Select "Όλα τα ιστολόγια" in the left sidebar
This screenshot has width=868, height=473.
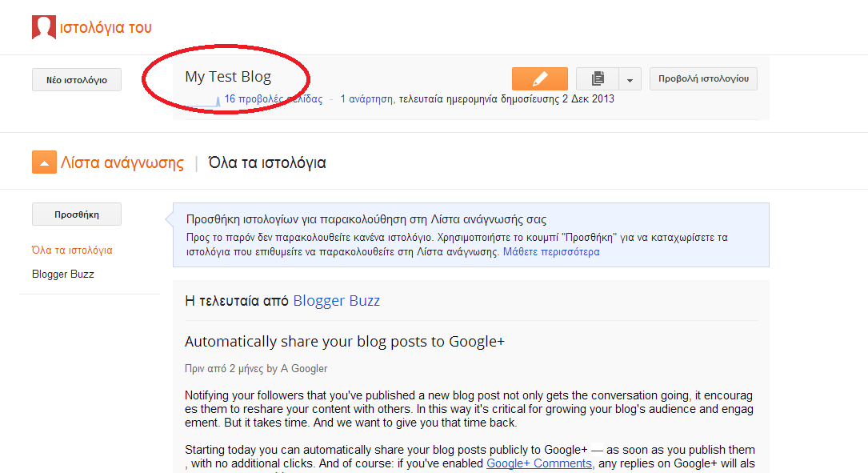click(x=72, y=251)
